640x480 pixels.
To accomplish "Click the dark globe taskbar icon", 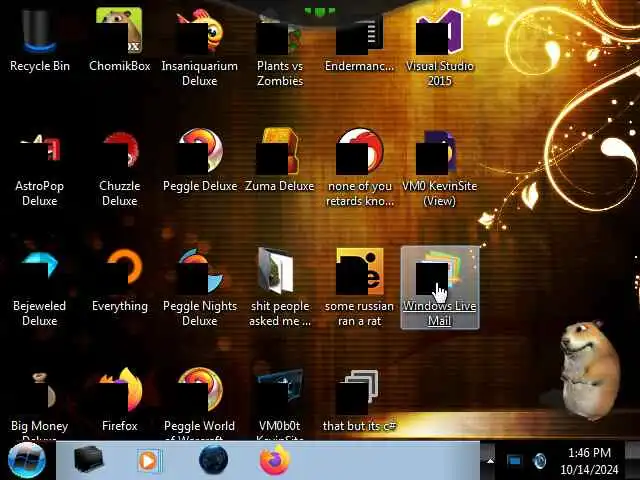I will 213,460.
